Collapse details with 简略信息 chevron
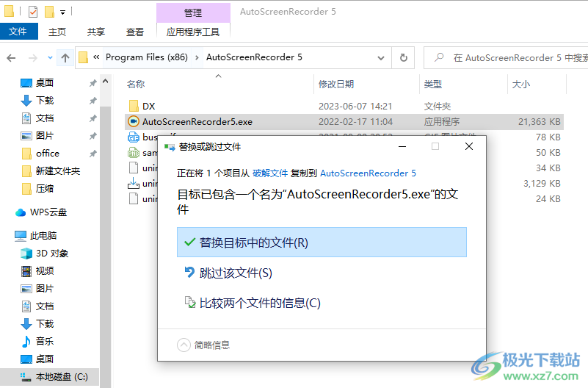The width and height of the screenshot is (588, 388). [x=184, y=345]
